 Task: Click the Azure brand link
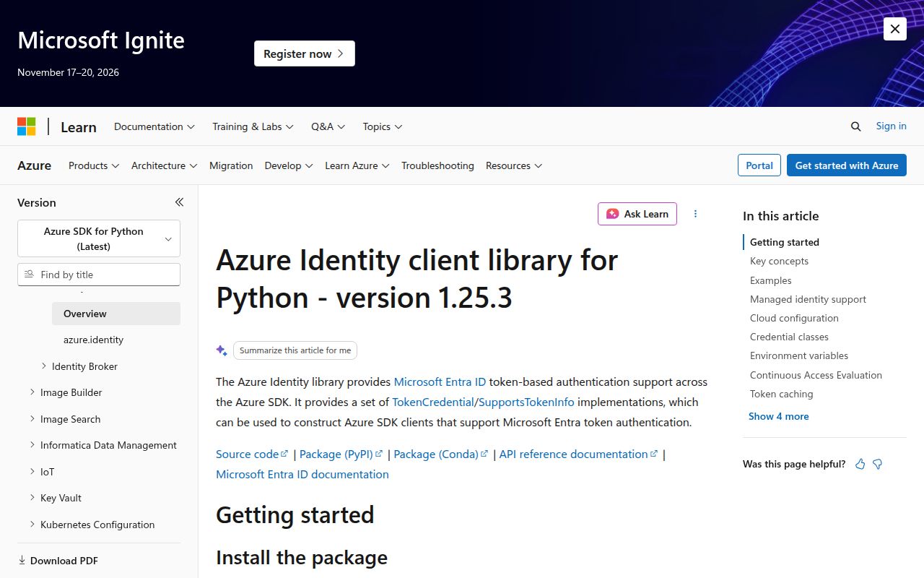click(34, 165)
